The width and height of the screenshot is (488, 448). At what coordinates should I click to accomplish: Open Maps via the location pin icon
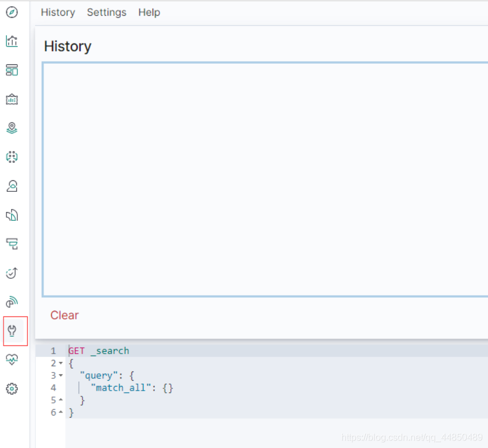click(x=12, y=128)
